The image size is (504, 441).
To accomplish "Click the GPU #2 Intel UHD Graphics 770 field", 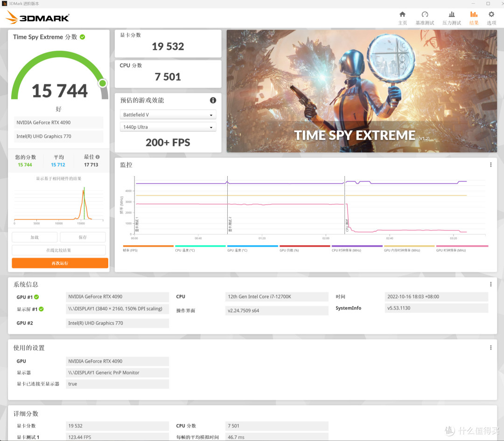I will pos(117,323).
